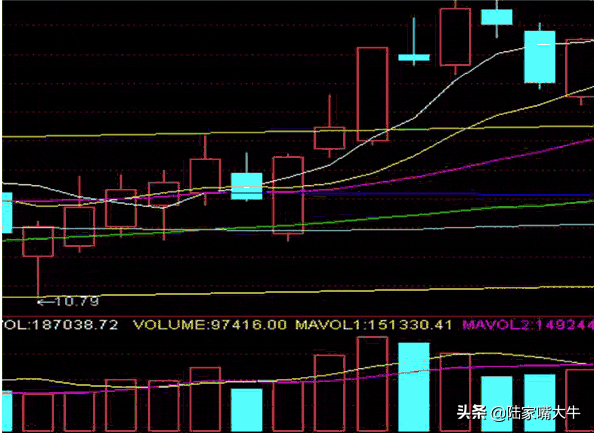The height and width of the screenshot is (433, 594).
Task: Click the lowest yellow line near chart bottom
Action: point(298,292)
